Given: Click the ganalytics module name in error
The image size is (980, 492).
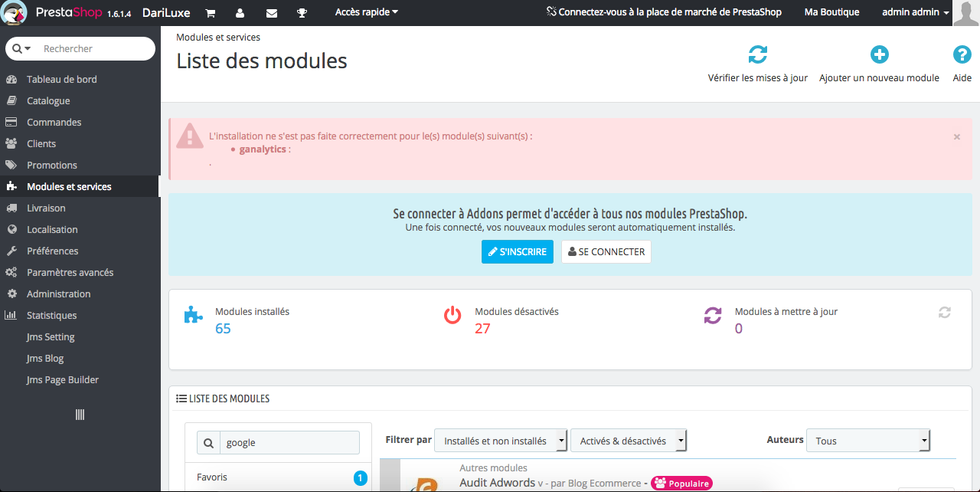Looking at the screenshot, I should tap(263, 149).
